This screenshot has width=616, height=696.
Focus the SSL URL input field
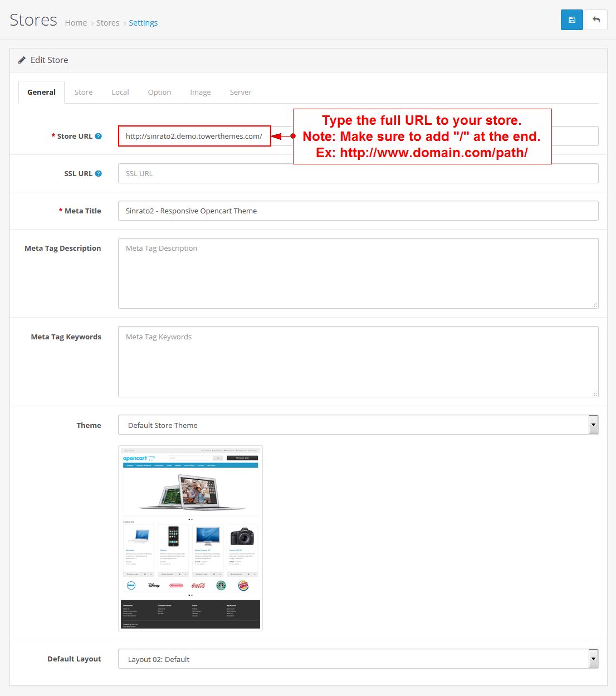[358, 173]
